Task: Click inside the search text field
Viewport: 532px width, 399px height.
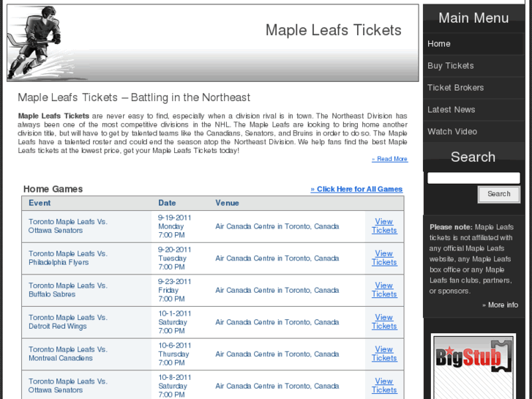Action: 473,178
